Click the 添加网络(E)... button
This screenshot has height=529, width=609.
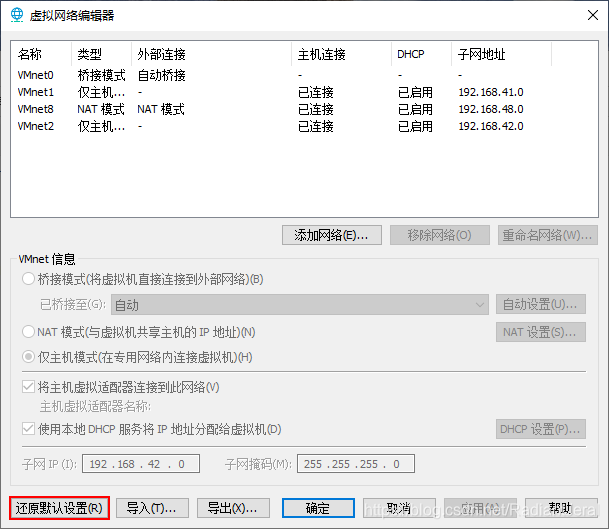332,235
